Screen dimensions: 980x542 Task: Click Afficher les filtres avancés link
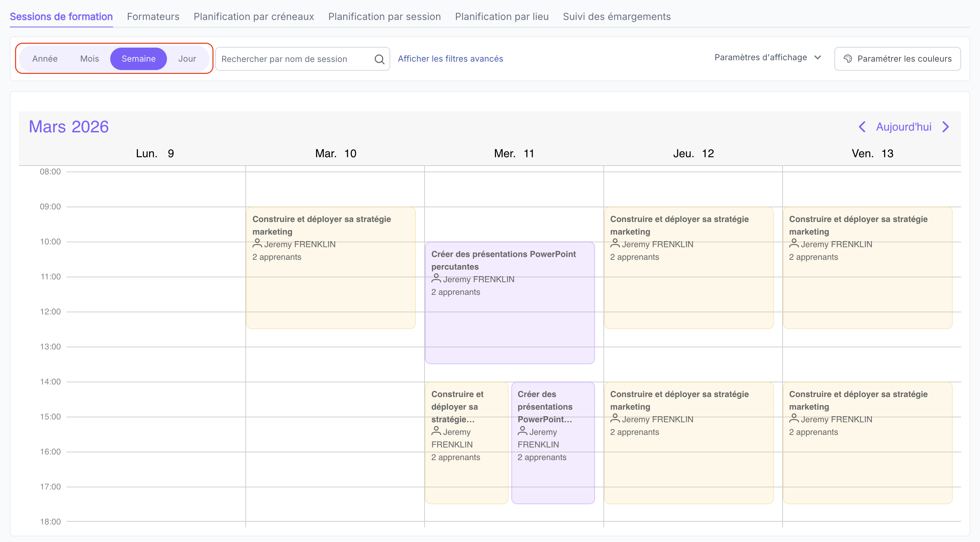(450, 58)
